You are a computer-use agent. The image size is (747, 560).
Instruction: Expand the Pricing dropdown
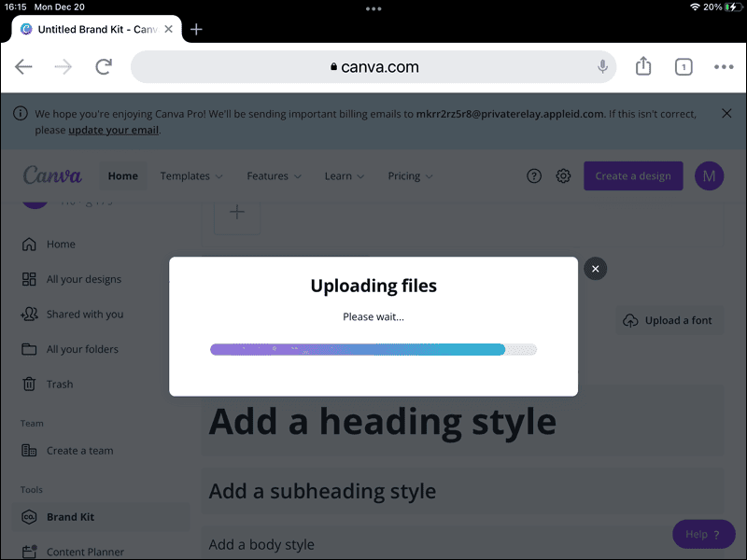(409, 175)
